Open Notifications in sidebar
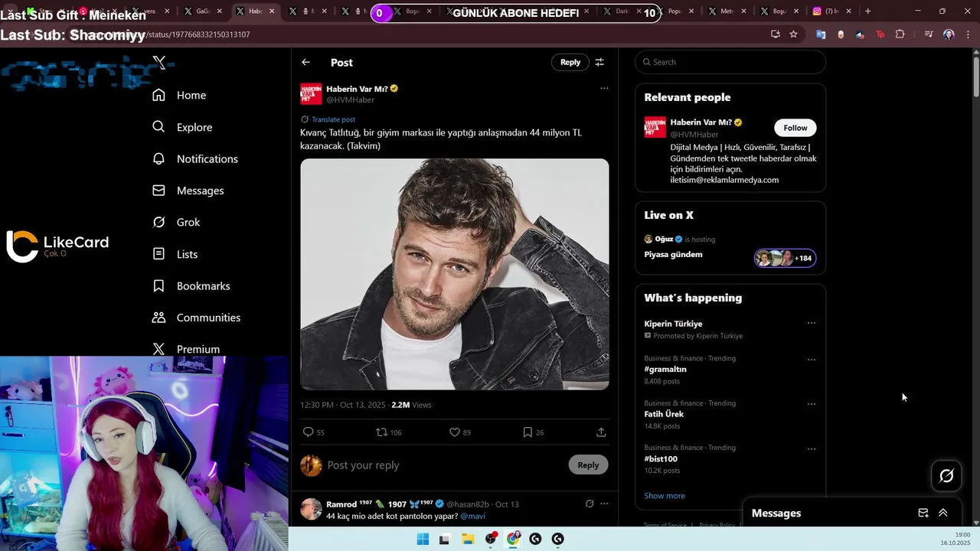Image resolution: width=980 pixels, height=551 pixels. click(195, 158)
